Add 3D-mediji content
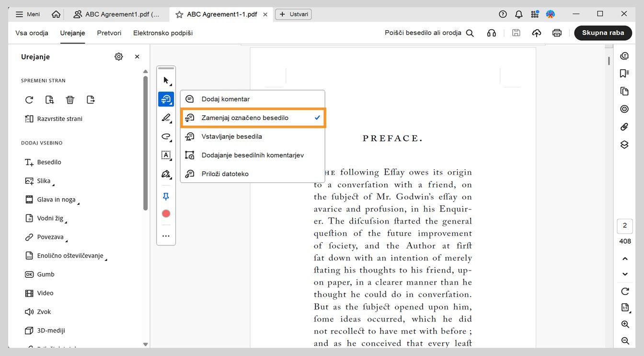 (x=45, y=331)
